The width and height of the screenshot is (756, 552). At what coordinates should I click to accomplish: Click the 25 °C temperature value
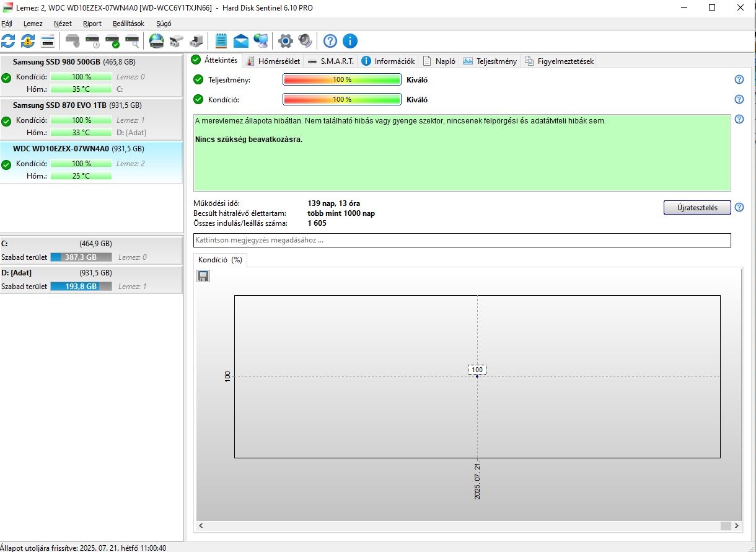81,176
